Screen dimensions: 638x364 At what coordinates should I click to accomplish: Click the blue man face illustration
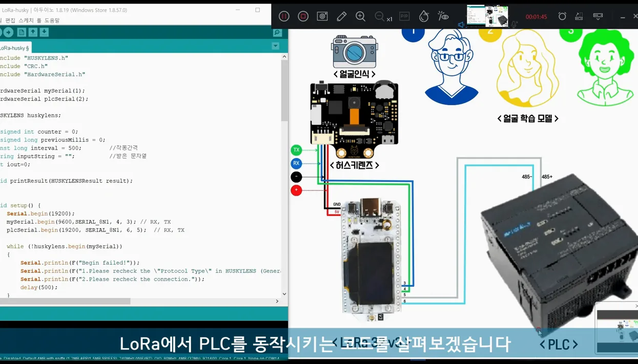[451, 67]
